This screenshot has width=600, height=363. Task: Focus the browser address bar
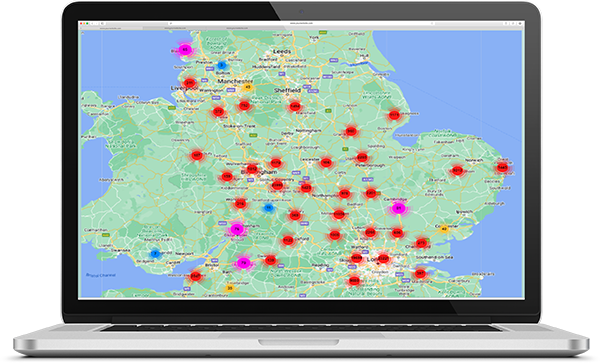(302, 23)
